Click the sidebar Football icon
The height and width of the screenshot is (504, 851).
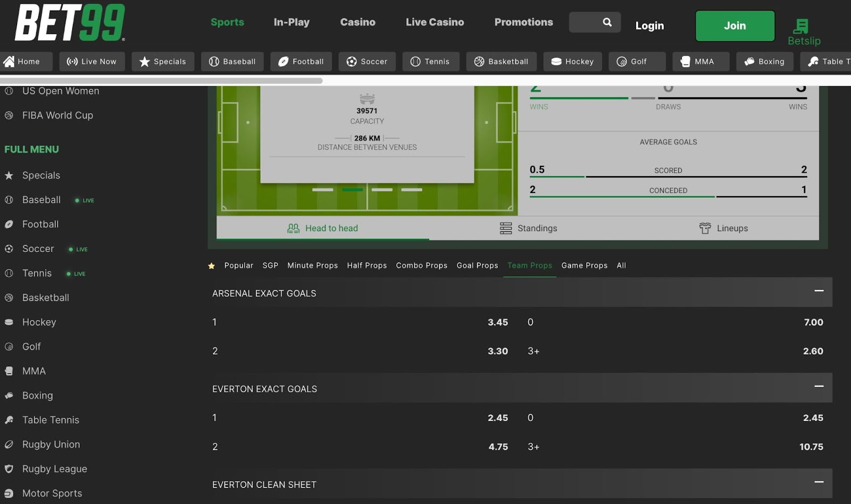pos(9,224)
